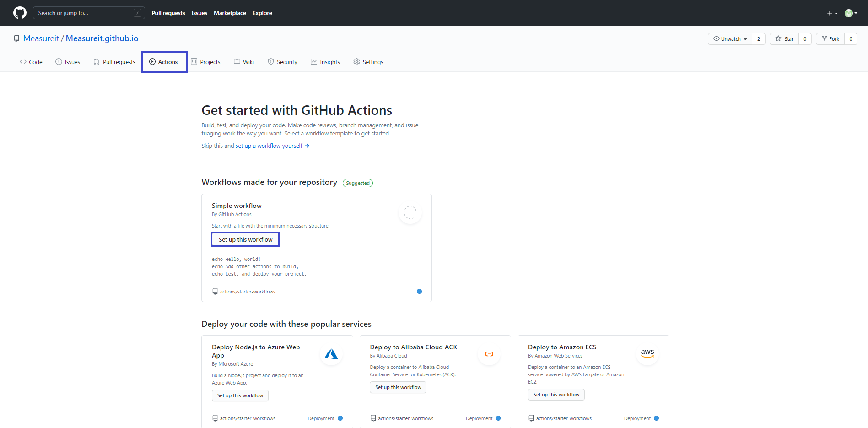Open actions/starter-workflows link in Amazon ECS card

point(564,418)
